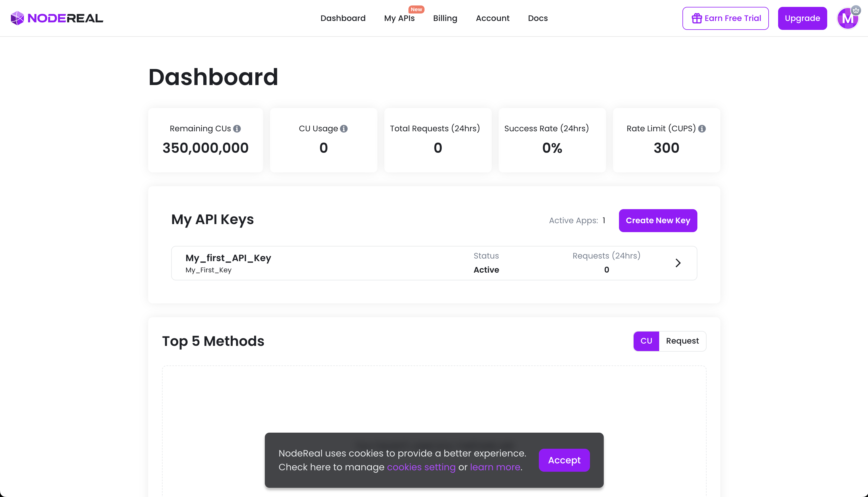This screenshot has height=497, width=868.
Task: Switch Top 5 Methods to CU view
Action: [646, 341]
